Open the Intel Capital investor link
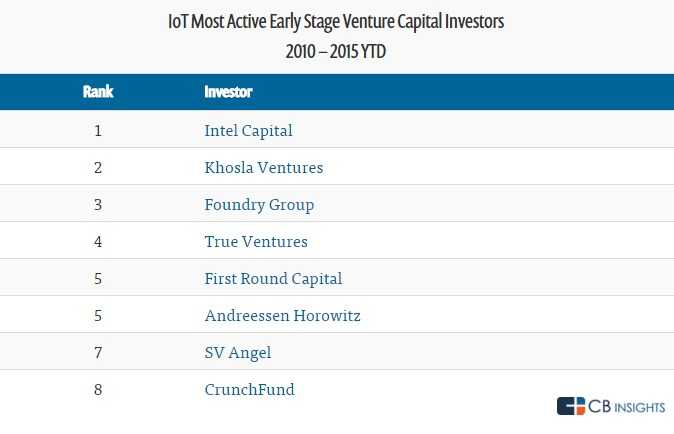This screenshot has width=674, height=434. click(x=248, y=130)
